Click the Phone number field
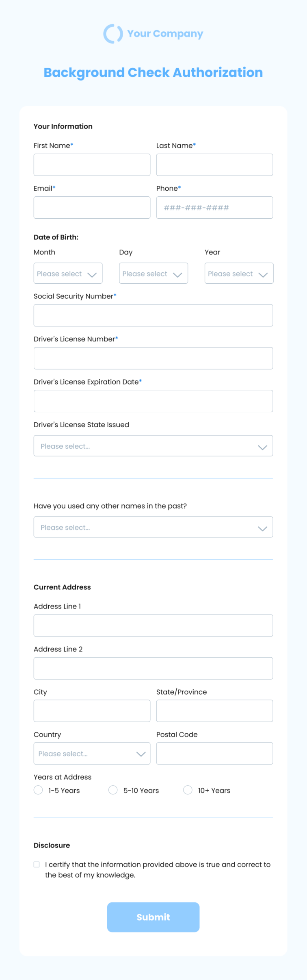 point(214,208)
